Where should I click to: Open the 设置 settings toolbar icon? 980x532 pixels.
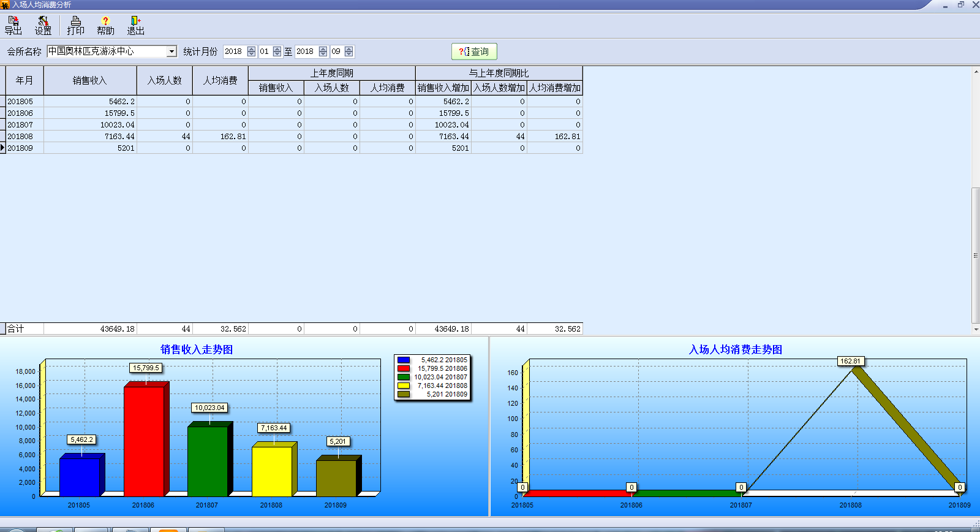click(x=43, y=26)
